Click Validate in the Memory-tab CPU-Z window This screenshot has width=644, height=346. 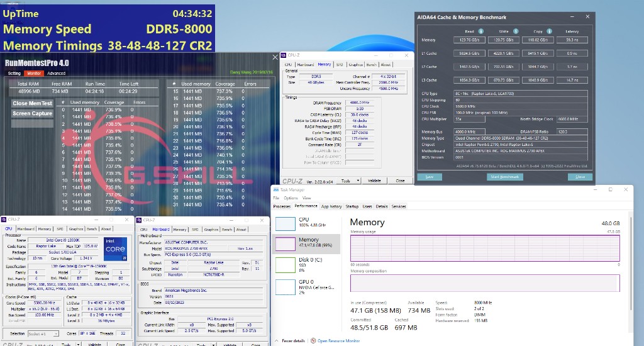[x=374, y=181]
